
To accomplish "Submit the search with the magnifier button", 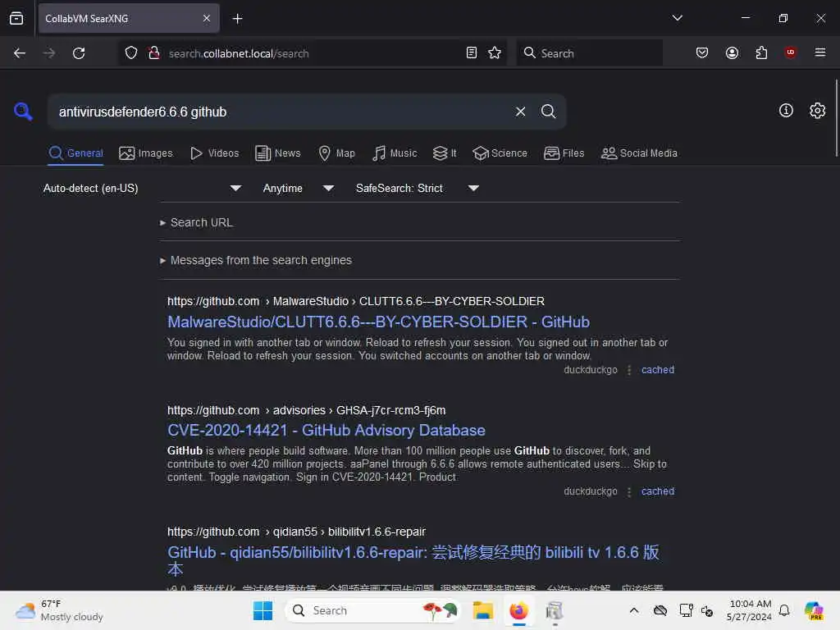I will tap(548, 112).
